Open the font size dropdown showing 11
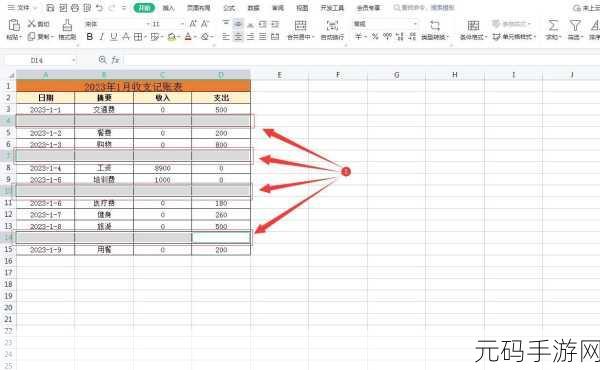 [x=168, y=24]
